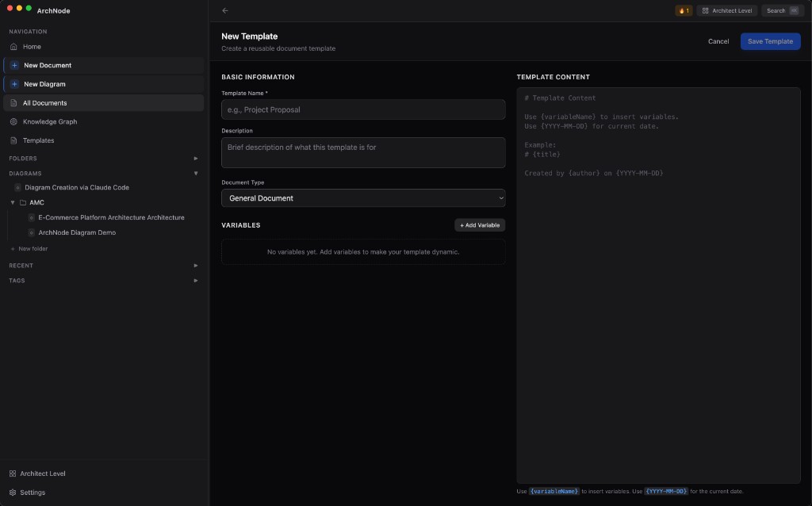Click the Settings gear icon
The height and width of the screenshot is (506, 812).
(13, 493)
